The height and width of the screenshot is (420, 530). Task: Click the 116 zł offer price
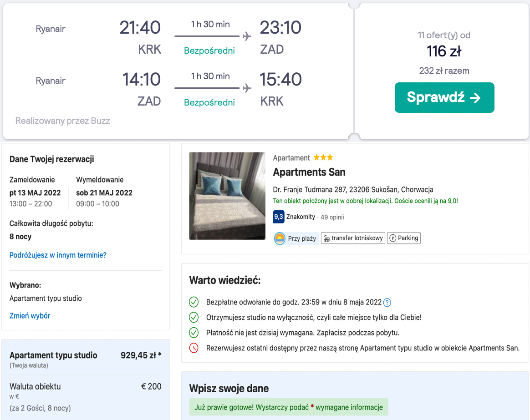pos(443,51)
